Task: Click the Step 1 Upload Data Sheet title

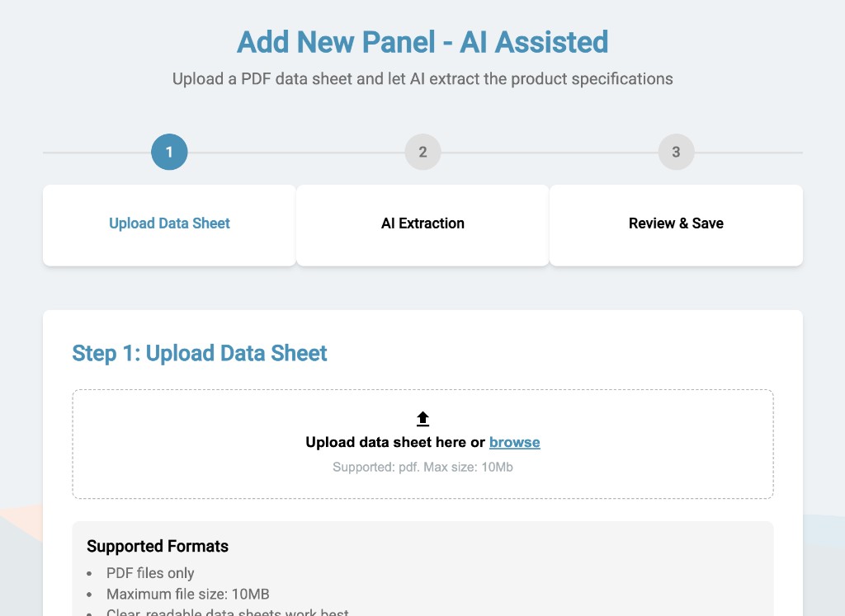Action: tap(199, 353)
